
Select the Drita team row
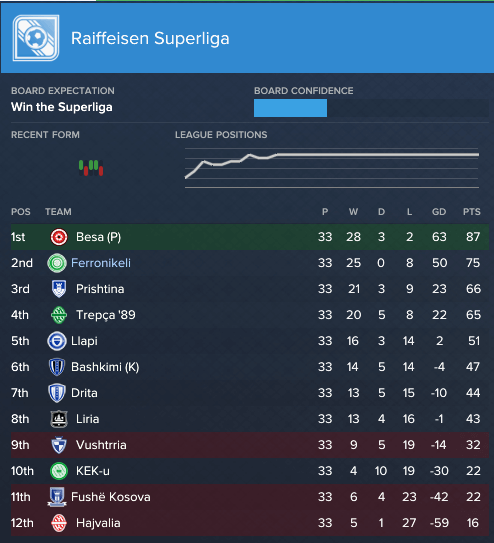tap(250, 393)
